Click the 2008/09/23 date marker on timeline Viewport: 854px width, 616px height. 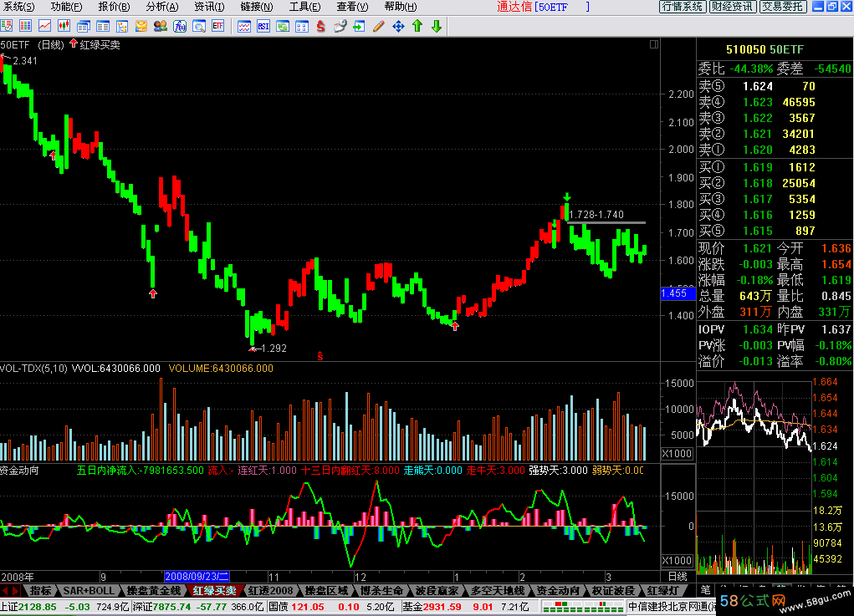(197, 576)
